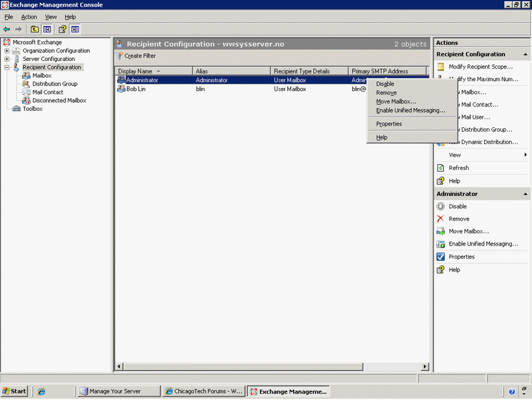Sort by Alias column header
Image resolution: width=532 pixels, height=400 pixels.
[x=232, y=71]
